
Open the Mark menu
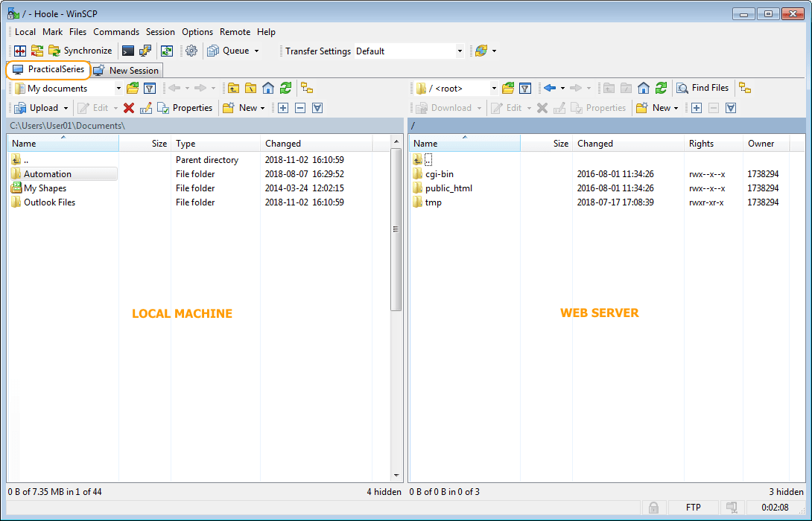pyautogui.click(x=52, y=31)
